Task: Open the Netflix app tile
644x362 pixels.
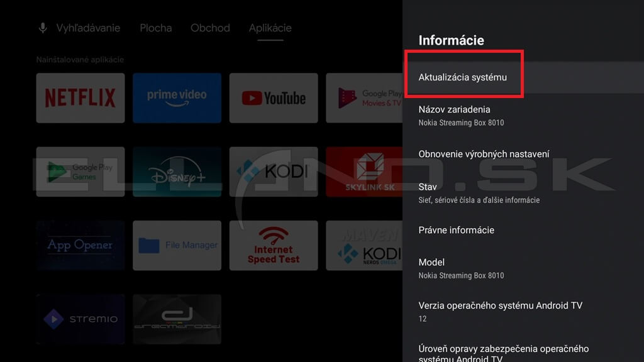Action: [x=80, y=97]
